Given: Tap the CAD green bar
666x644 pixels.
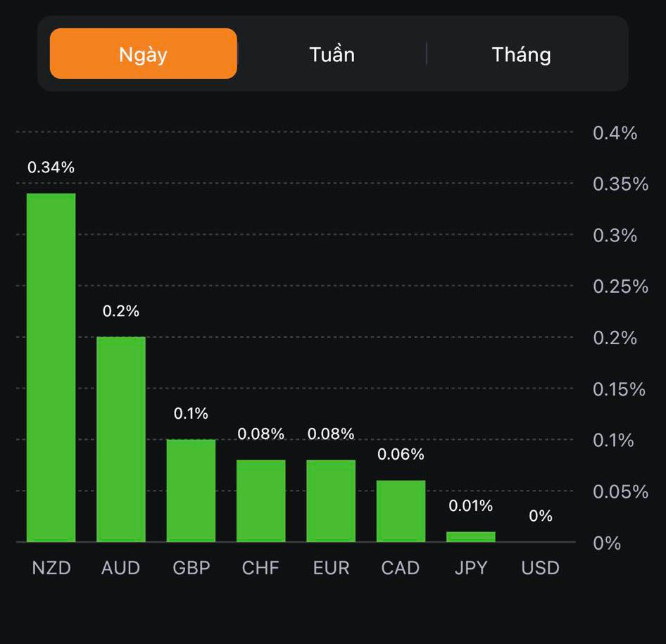Looking at the screenshot, I should [401, 511].
